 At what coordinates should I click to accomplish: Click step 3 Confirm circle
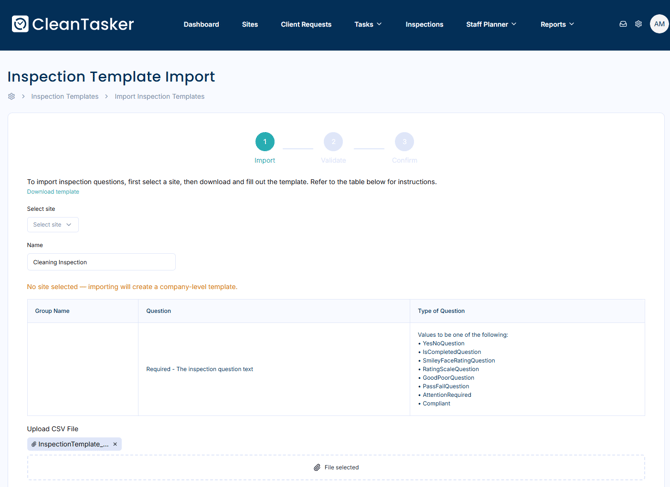tap(404, 142)
